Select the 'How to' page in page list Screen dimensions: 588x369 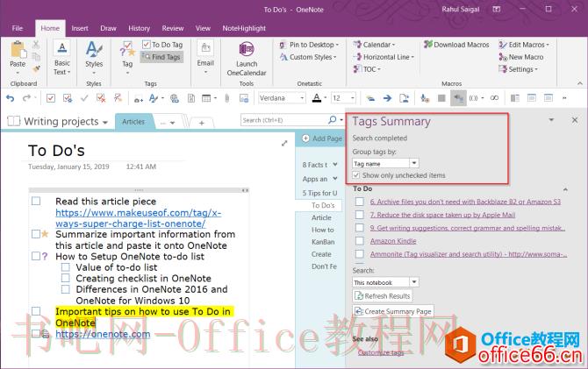pos(322,230)
